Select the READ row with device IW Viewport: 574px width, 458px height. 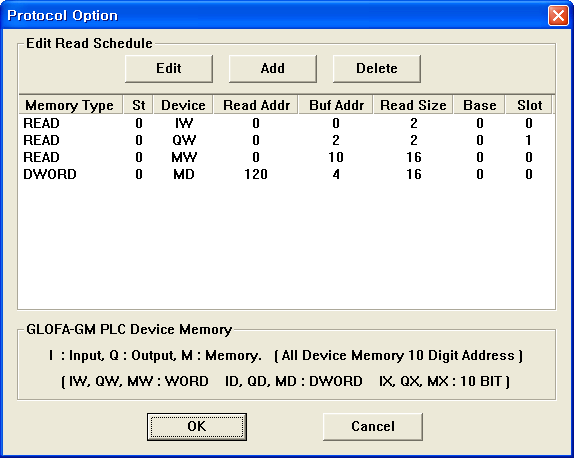(286, 123)
